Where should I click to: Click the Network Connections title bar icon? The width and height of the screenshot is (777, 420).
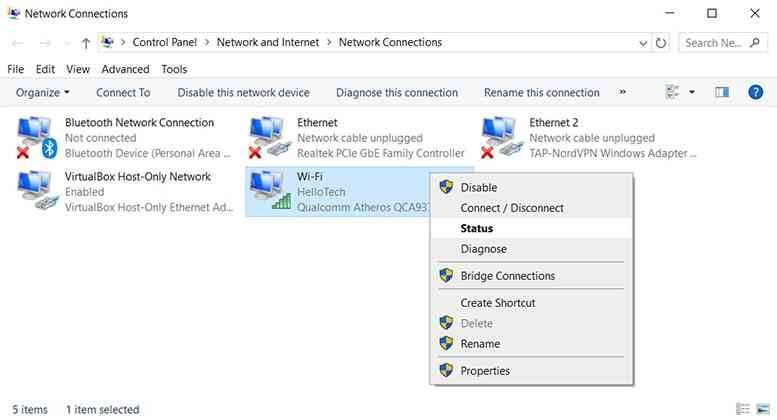tap(14, 13)
